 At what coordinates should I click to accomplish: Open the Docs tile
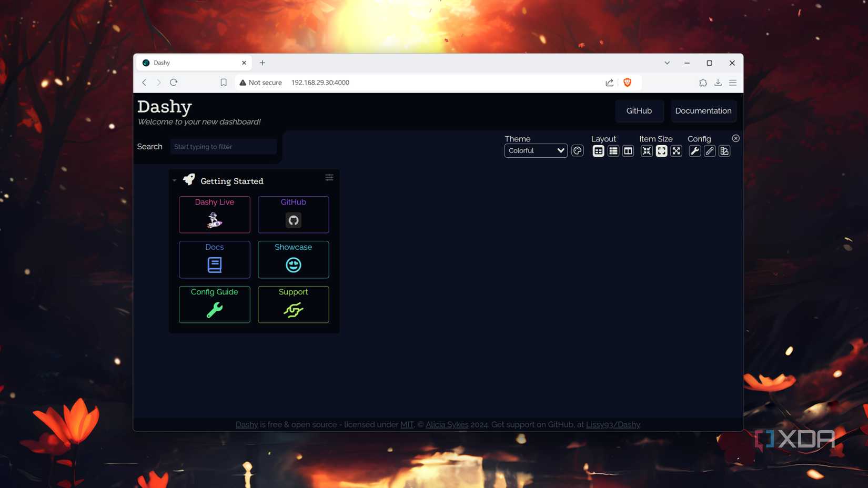(215, 259)
